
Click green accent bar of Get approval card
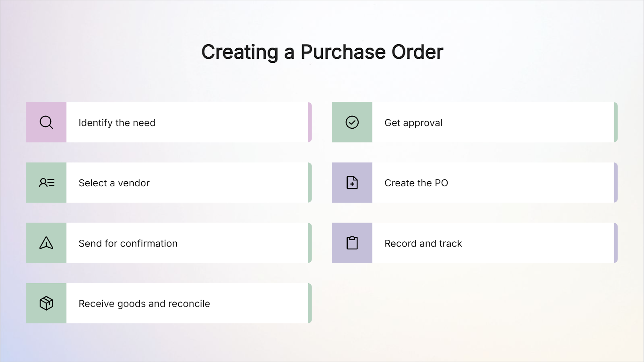point(616,122)
